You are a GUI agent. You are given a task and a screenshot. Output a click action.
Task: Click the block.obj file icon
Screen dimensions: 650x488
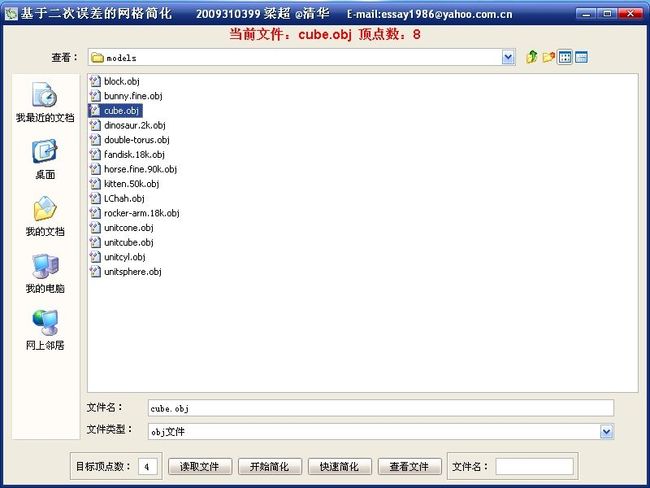pos(95,81)
